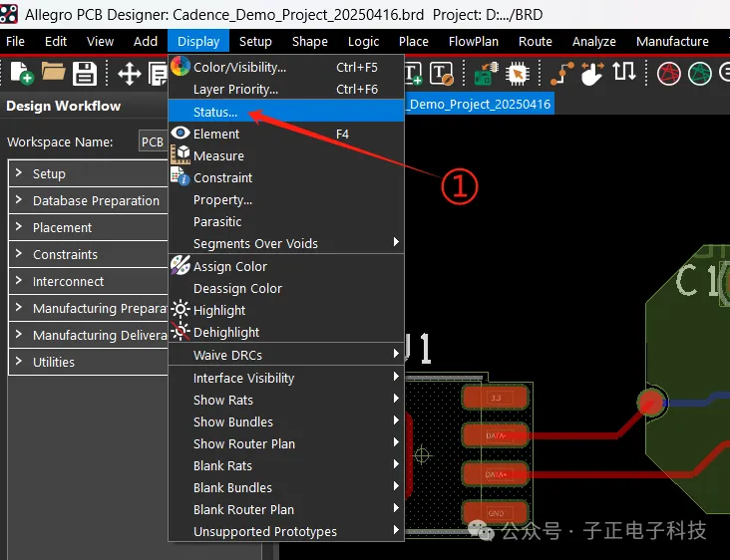Open the Shape menu
The image size is (730, 560).
[310, 42]
